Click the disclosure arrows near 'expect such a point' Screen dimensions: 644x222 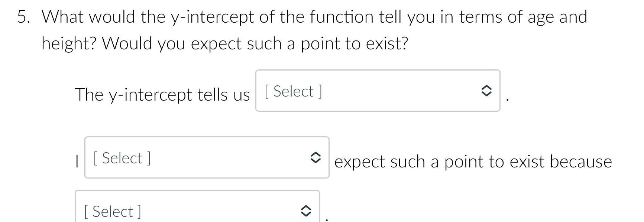coord(315,158)
